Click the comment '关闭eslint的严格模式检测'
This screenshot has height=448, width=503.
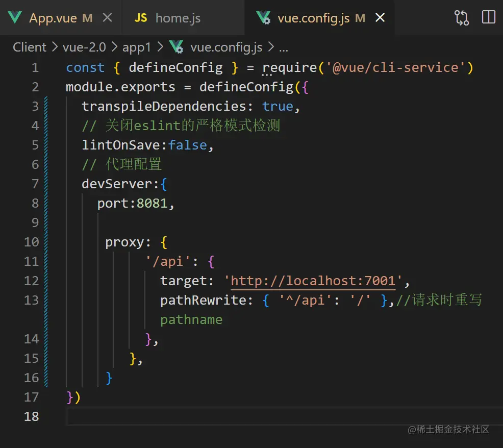click(193, 126)
